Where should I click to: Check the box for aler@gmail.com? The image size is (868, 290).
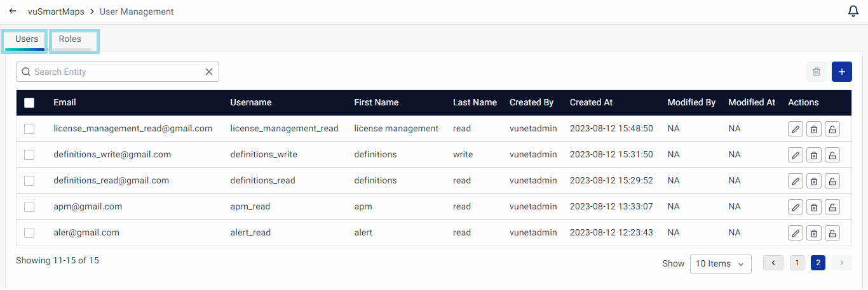(x=29, y=233)
